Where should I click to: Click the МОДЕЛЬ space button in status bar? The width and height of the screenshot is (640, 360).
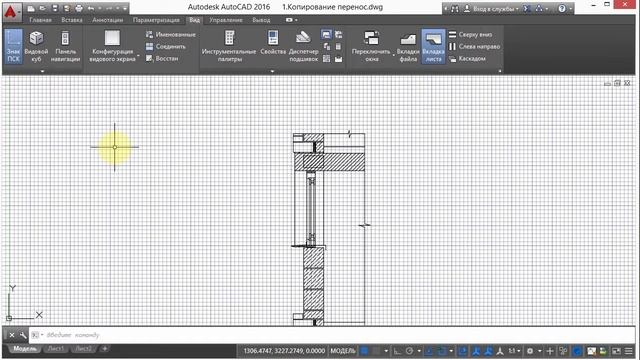coord(342,351)
